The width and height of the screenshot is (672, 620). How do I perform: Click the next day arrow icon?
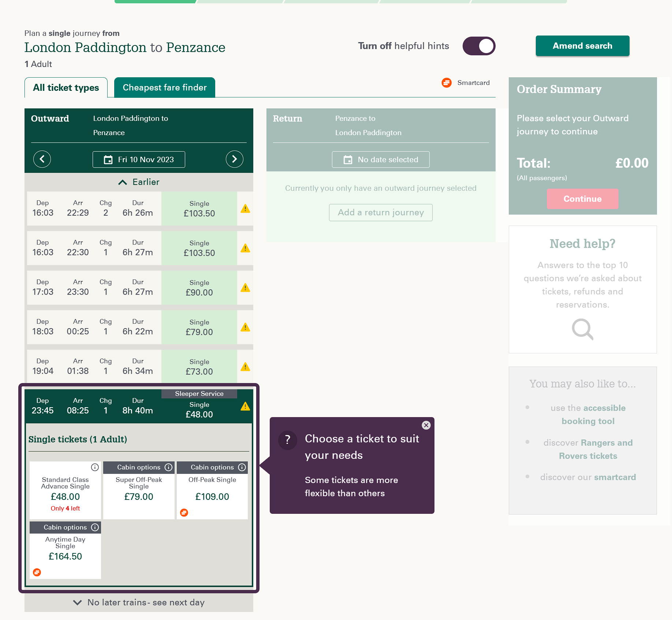point(235,159)
